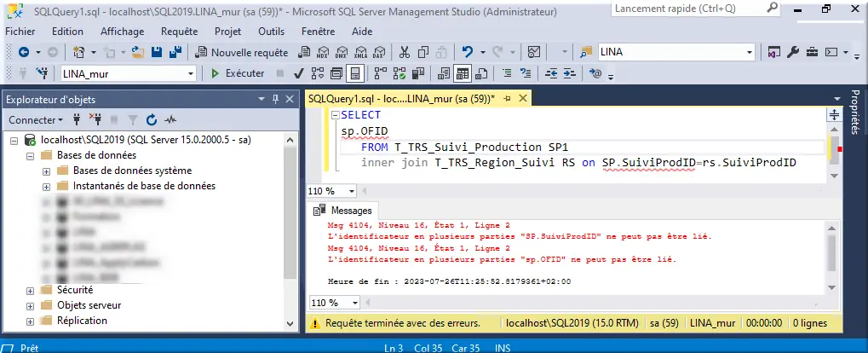868x353 pixels.
Task: Open the Fichier menu
Action: (20, 32)
